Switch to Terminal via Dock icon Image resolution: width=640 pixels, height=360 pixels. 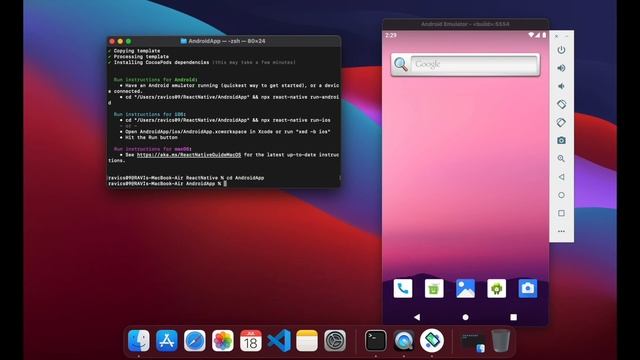click(376, 340)
